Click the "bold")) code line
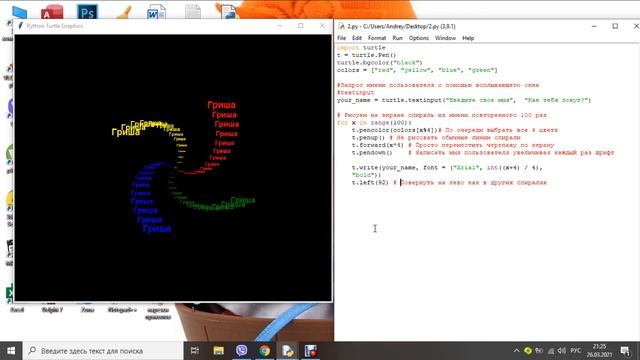This screenshot has width=640, height=360. click(x=366, y=175)
